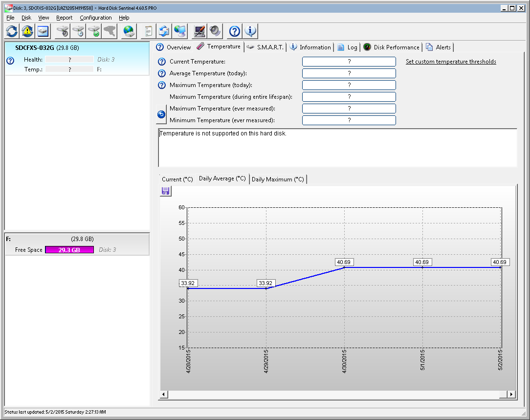
Task: Click the graph scrollbar right arrow
Action: (511, 394)
